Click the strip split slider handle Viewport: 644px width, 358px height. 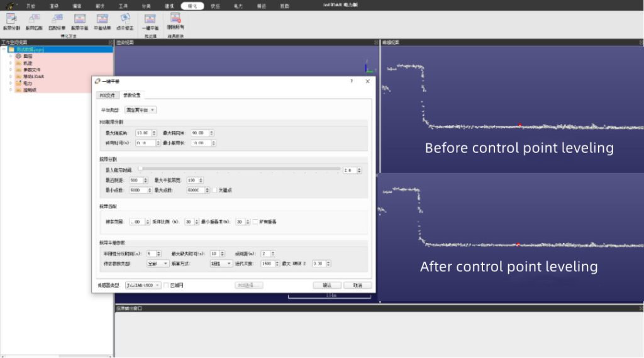pos(140,169)
